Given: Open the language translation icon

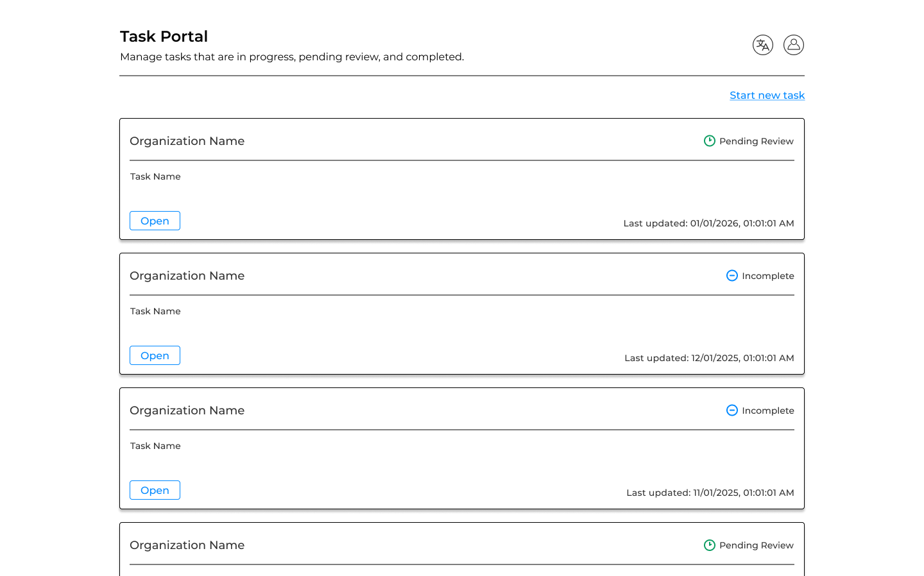Looking at the screenshot, I should 763,45.
